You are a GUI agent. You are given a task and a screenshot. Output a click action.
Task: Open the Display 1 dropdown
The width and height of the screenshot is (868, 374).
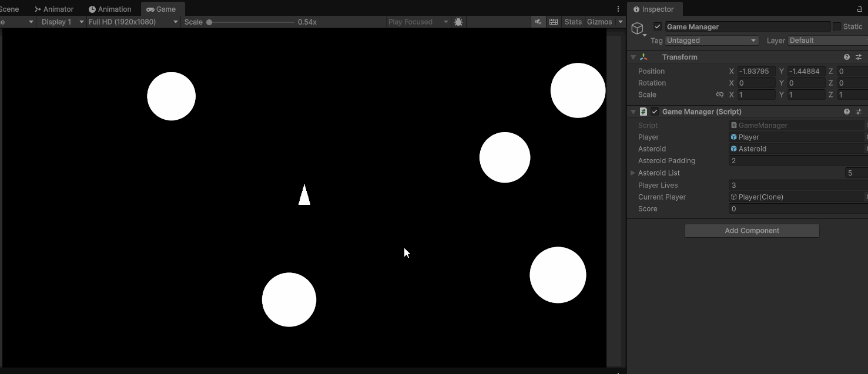coord(62,22)
